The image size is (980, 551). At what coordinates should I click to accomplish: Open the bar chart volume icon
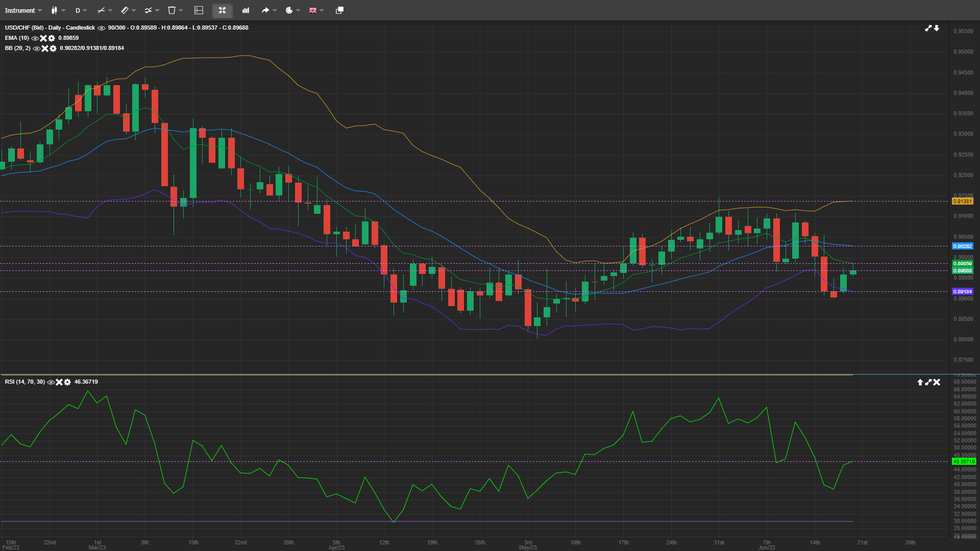[246, 10]
